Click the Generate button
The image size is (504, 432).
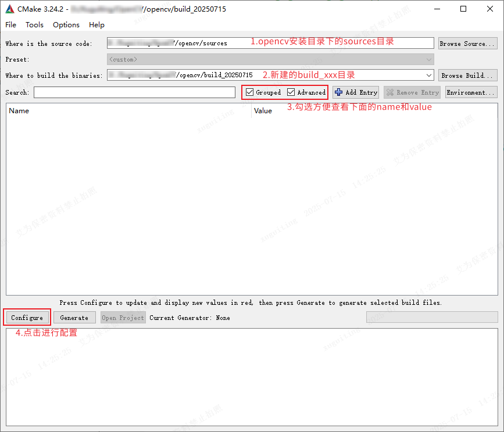(x=74, y=318)
